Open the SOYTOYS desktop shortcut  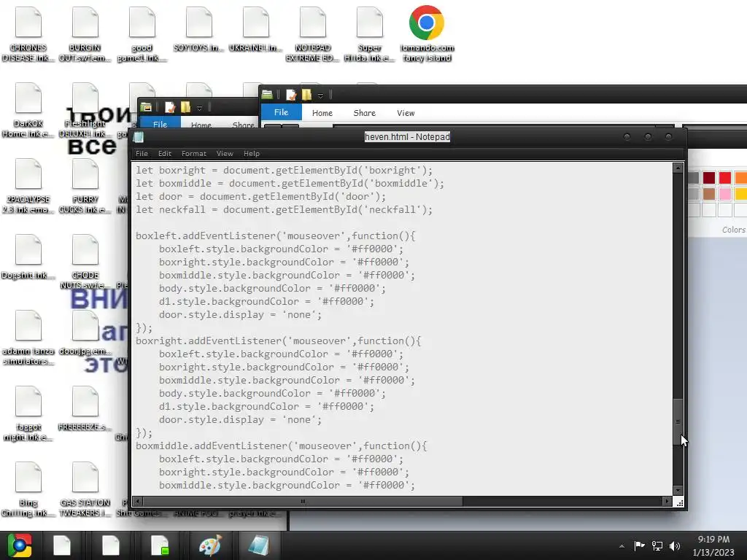pos(198,29)
